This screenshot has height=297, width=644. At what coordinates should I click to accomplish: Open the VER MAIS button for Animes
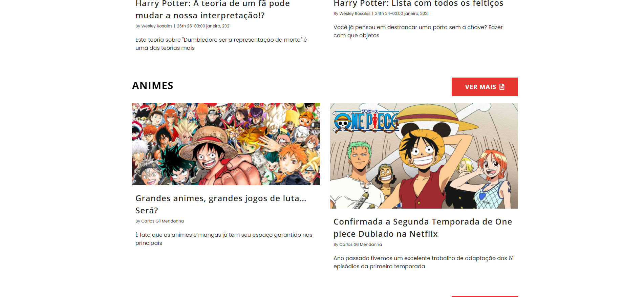tap(485, 87)
